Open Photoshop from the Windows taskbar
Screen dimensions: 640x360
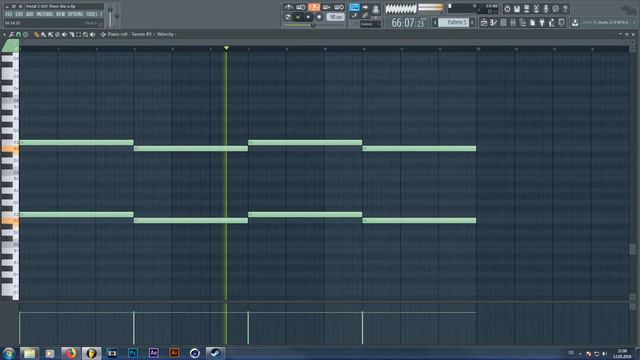pyautogui.click(x=133, y=353)
